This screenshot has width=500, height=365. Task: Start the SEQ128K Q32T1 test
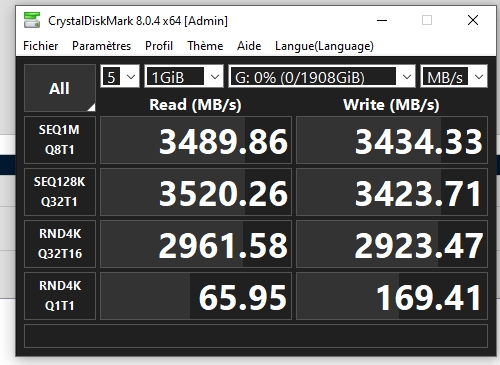60,192
